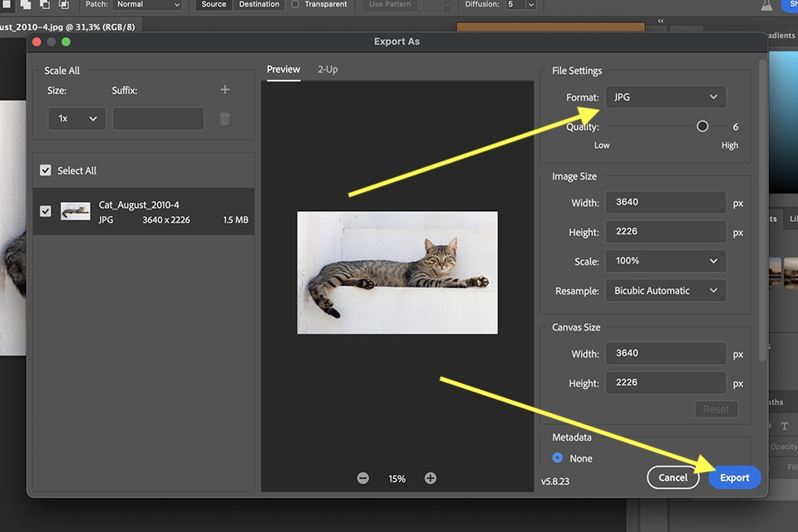Click the 15% zoom level text
The width and height of the screenshot is (798, 532).
pos(397,479)
